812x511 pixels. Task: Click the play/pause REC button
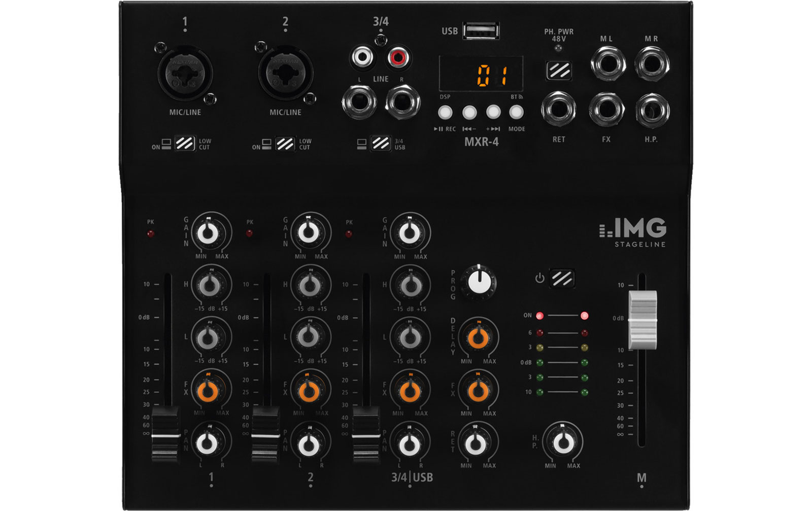coord(445,112)
